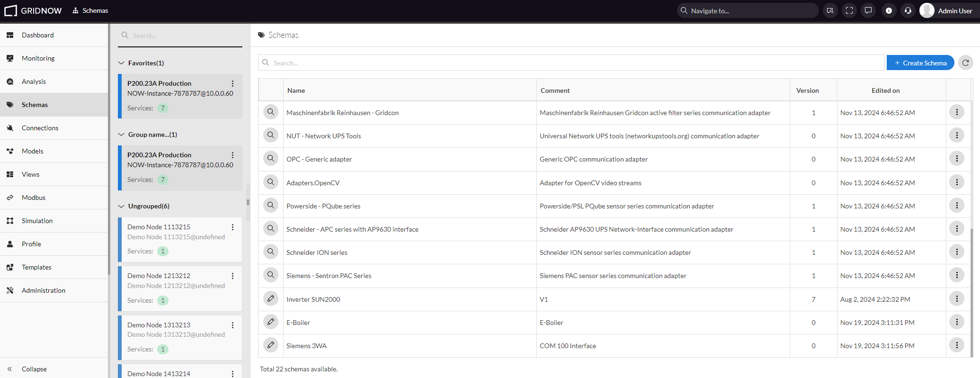This screenshot has height=378, width=980.
Task: Open kebab menu of Demo Node 1113215
Action: pos(232,227)
